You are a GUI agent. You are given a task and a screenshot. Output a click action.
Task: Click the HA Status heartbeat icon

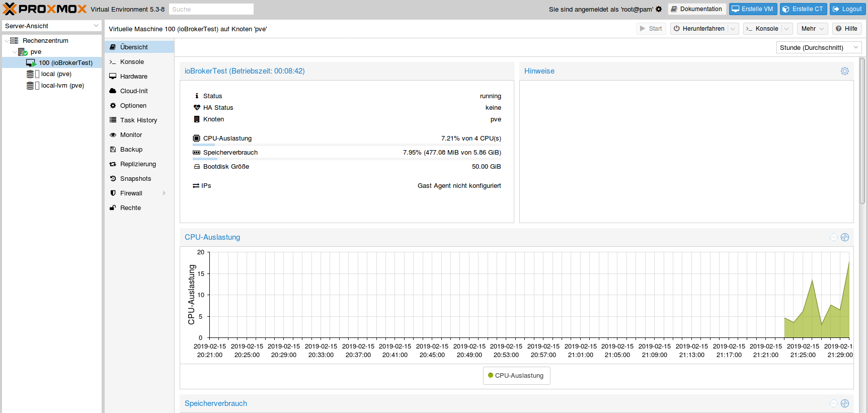tap(197, 108)
